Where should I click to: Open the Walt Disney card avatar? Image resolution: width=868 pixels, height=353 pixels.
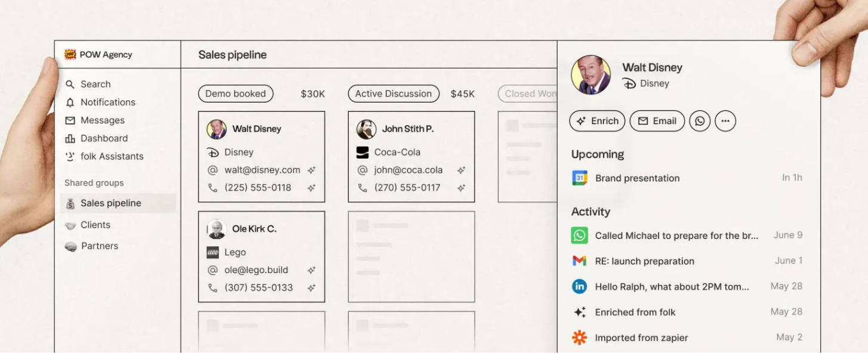pyautogui.click(x=217, y=129)
